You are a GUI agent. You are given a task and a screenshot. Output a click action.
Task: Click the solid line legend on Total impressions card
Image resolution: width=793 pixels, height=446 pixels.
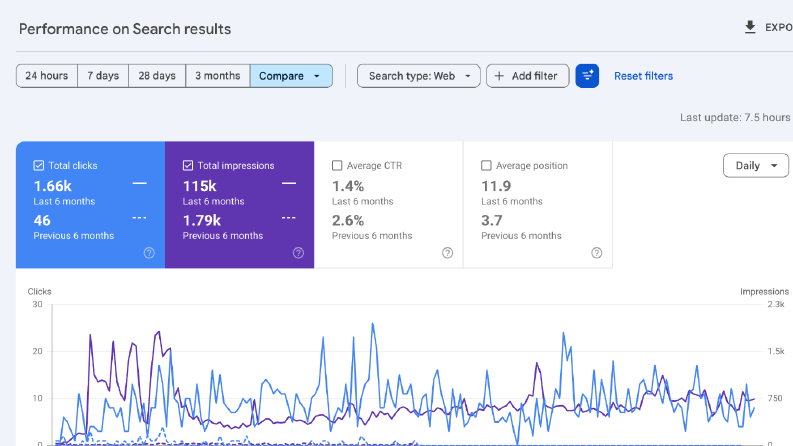point(289,184)
